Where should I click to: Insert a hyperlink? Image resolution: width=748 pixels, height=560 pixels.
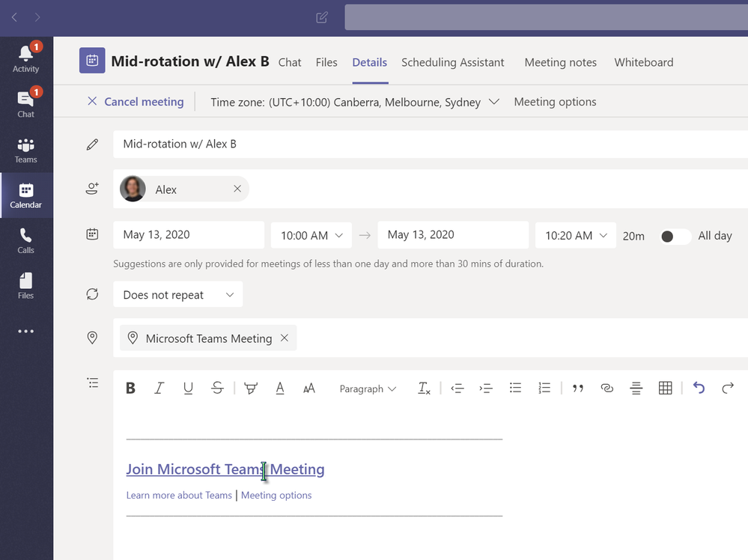[606, 389]
